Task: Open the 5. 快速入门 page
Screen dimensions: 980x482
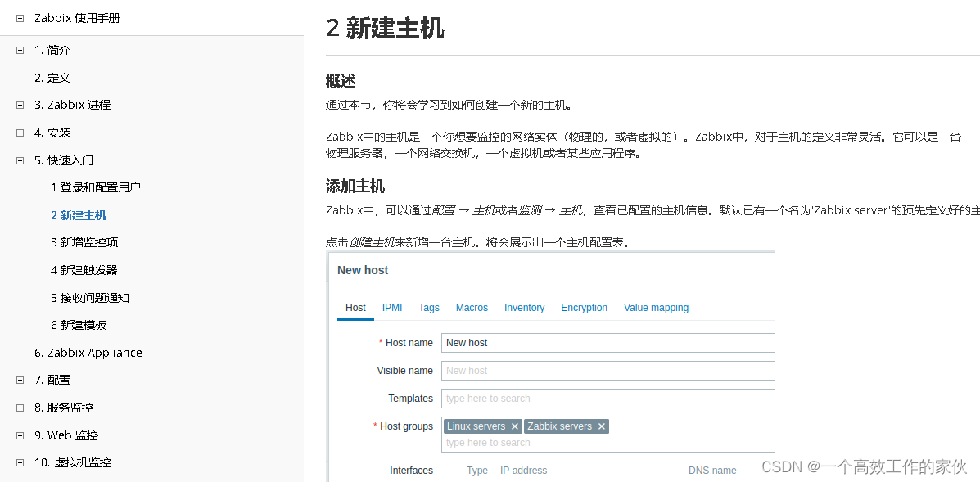Action: click(64, 160)
